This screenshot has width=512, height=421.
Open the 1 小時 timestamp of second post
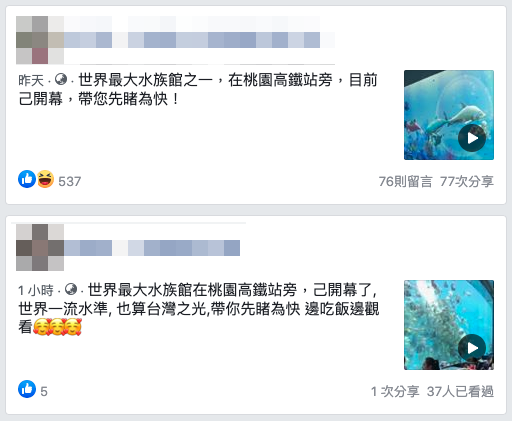click(x=36, y=290)
